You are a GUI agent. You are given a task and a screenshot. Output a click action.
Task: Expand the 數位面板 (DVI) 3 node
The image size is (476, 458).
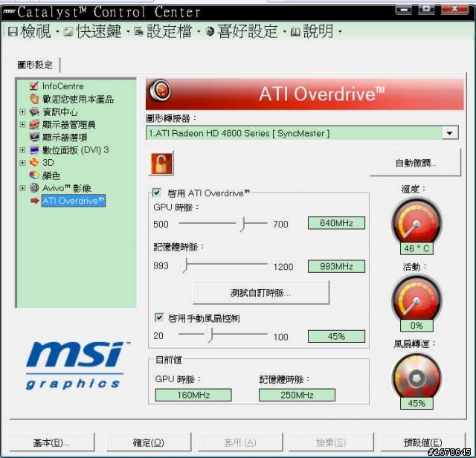tap(22, 150)
